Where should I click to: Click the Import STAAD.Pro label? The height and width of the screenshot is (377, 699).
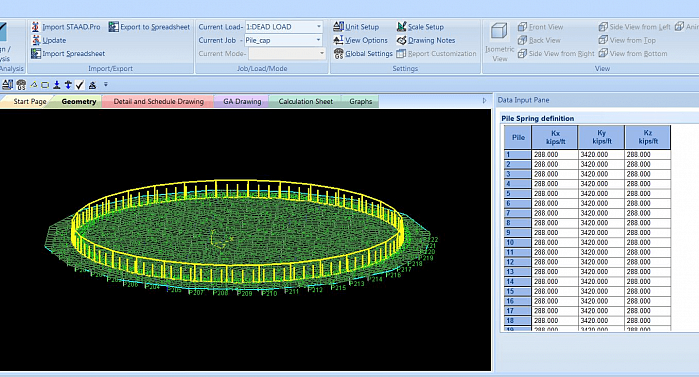71,27
